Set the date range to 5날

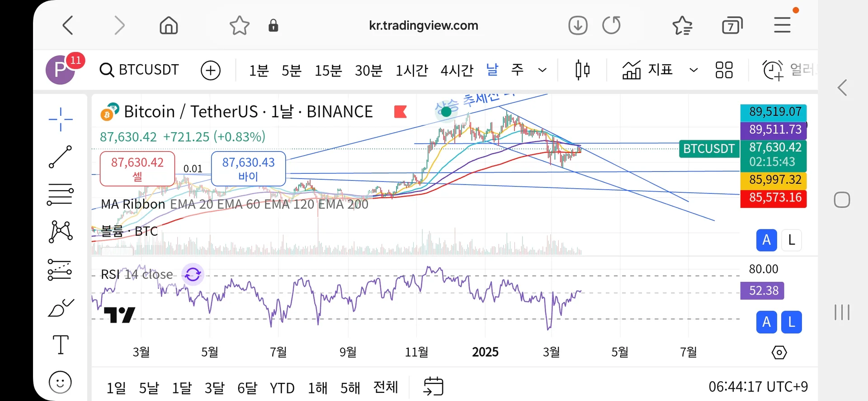tap(149, 388)
